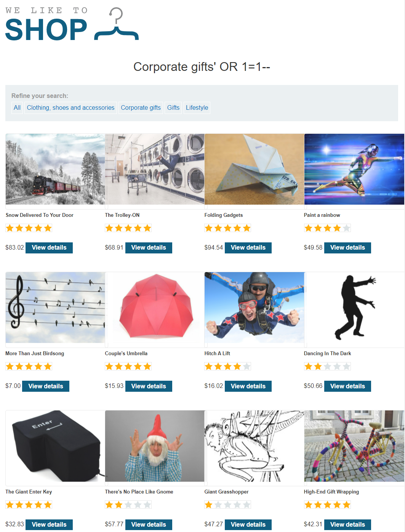Viewport: 405px width, 532px height.
Task: Open the Hitch A Lift skydiving image
Action: click(254, 308)
